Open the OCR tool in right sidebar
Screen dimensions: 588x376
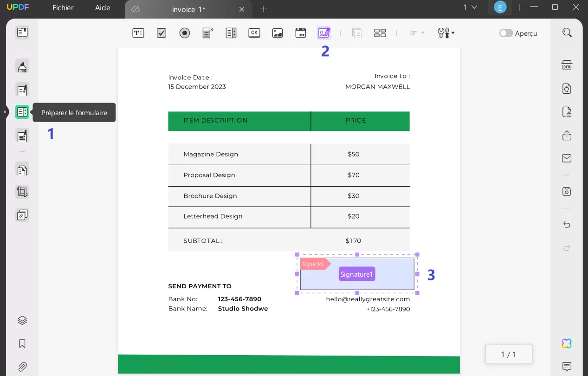coord(566,65)
